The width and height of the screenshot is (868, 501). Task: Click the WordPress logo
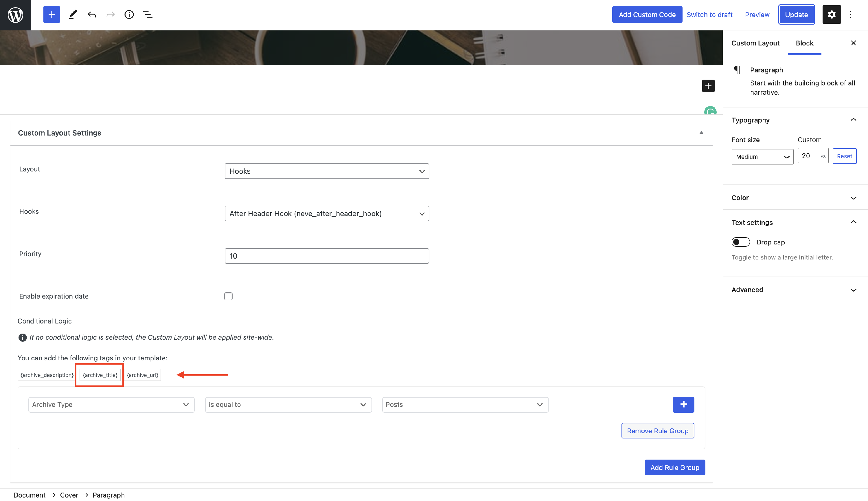15,14
